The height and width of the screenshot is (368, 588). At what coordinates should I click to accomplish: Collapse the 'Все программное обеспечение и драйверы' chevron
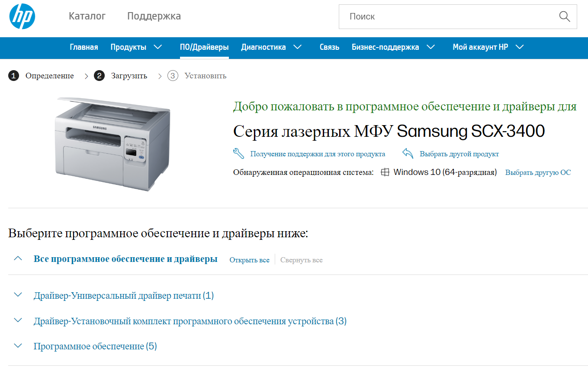coord(18,259)
